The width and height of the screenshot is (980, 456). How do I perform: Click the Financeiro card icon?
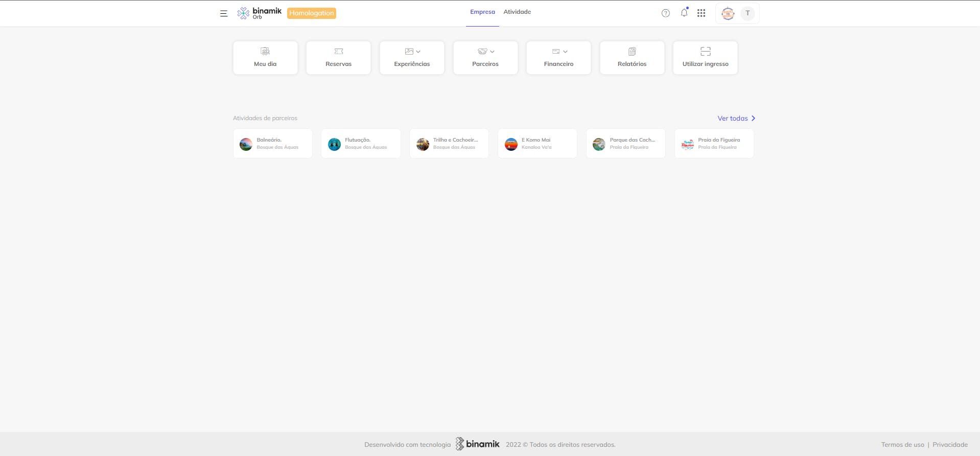(x=556, y=51)
